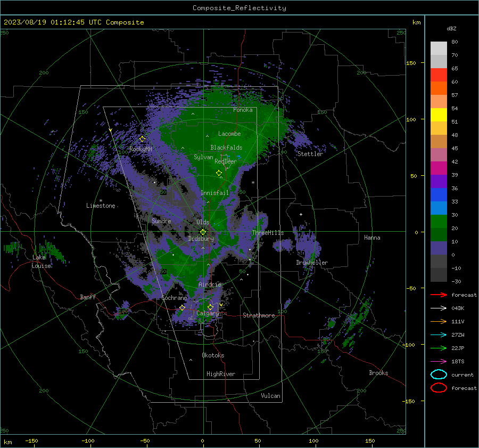
Task: Click the dBZ legend heading
Action: (x=451, y=28)
